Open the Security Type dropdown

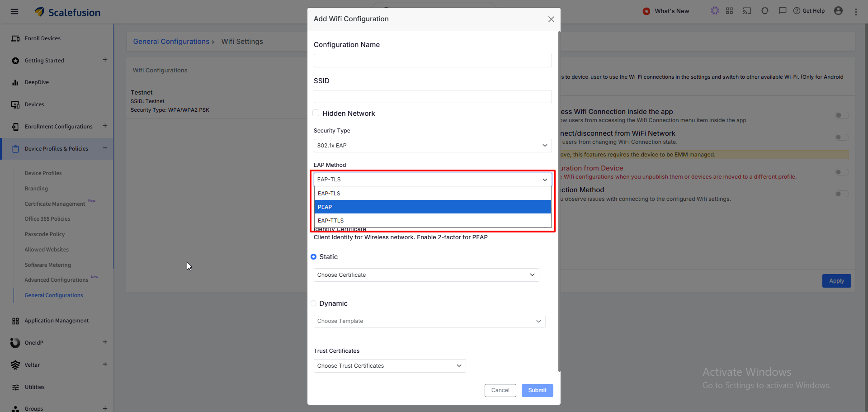[x=433, y=146]
